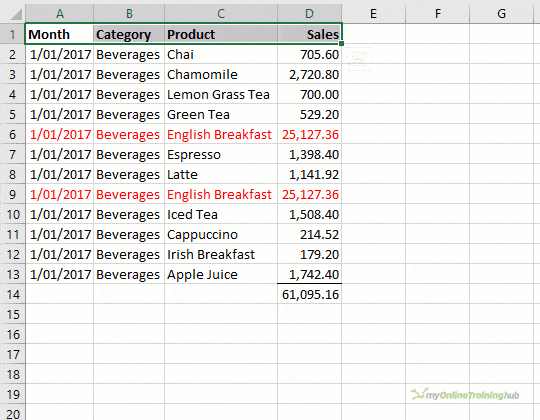Click the Month header cell

(x=59, y=34)
